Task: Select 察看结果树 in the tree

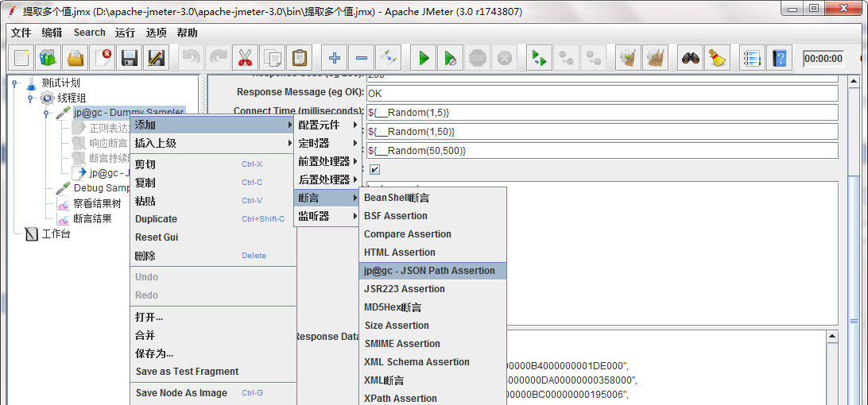Action: [x=97, y=203]
